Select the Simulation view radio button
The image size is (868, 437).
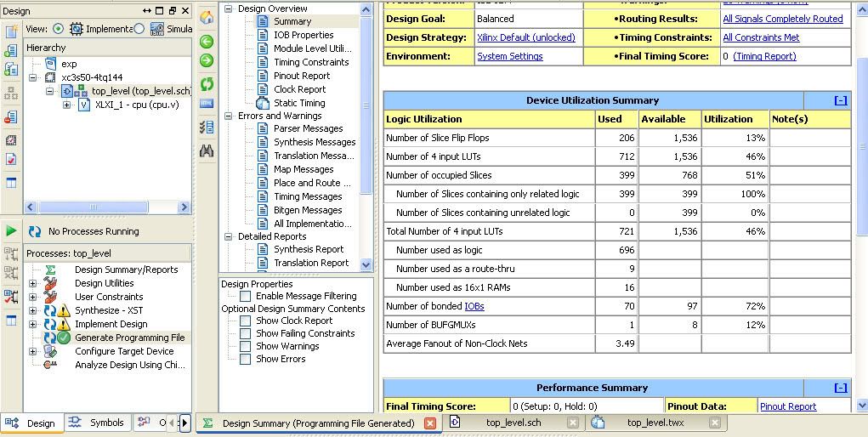pyautogui.click(x=139, y=28)
